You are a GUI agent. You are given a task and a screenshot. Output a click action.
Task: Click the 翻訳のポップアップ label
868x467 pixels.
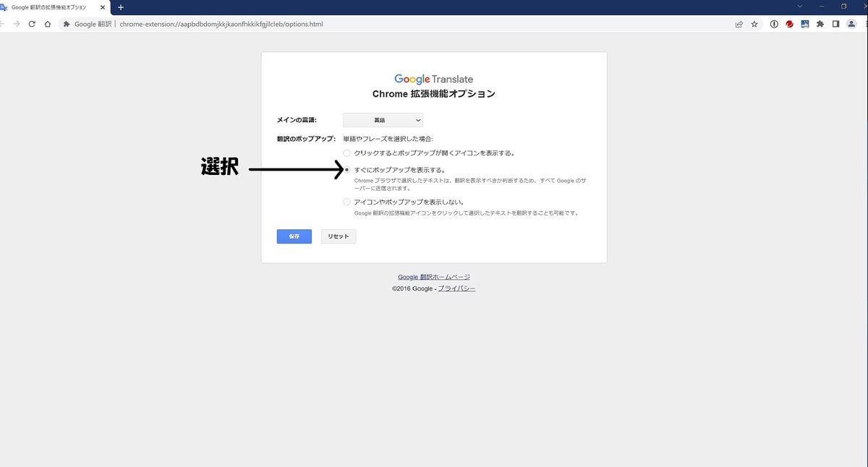[306, 138]
